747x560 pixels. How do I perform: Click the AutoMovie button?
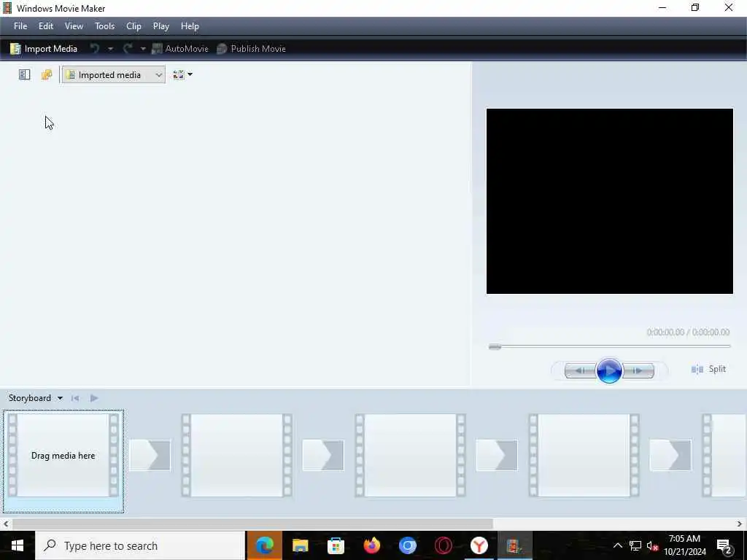180,49
